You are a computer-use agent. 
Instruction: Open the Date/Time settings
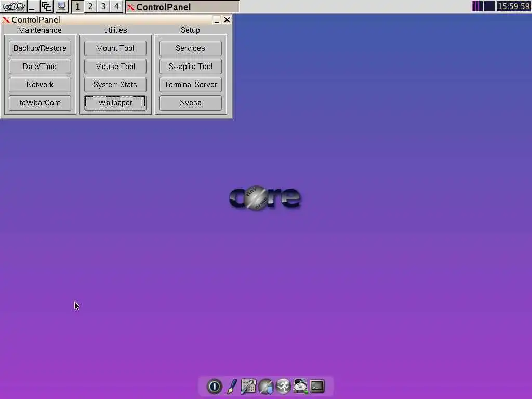click(39, 66)
